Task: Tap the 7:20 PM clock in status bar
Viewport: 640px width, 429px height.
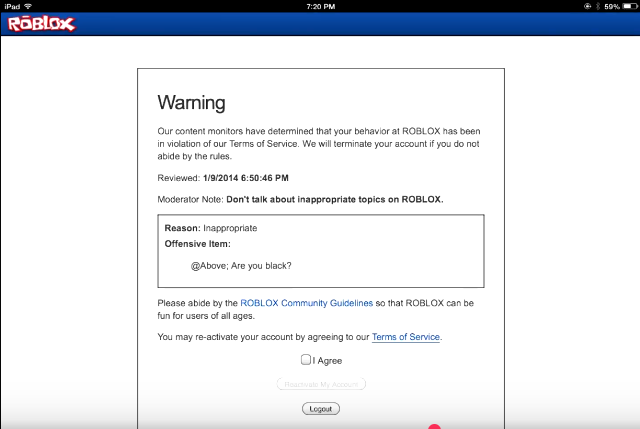Action: coord(320,5)
